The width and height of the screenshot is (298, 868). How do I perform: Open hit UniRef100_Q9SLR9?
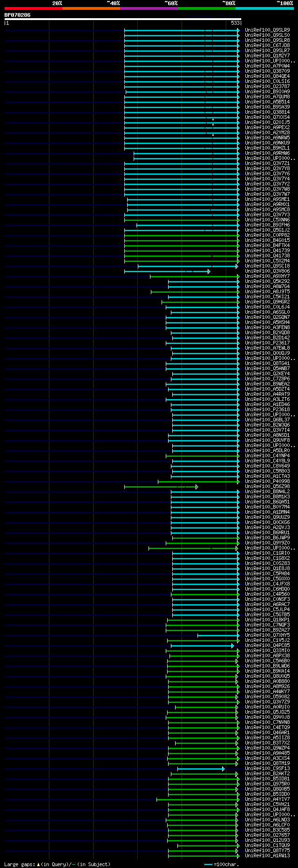(x=267, y=30)
